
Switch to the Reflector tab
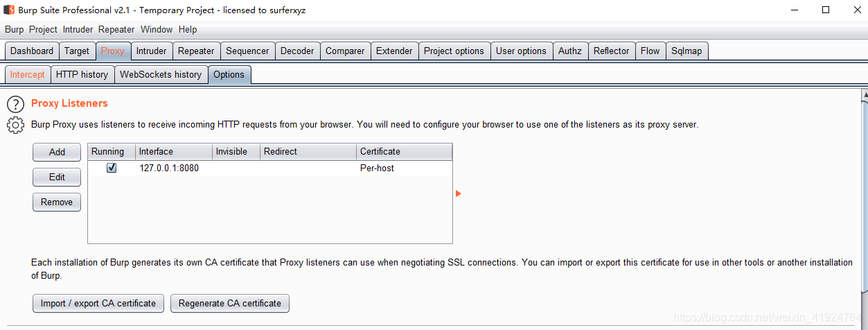612,51
